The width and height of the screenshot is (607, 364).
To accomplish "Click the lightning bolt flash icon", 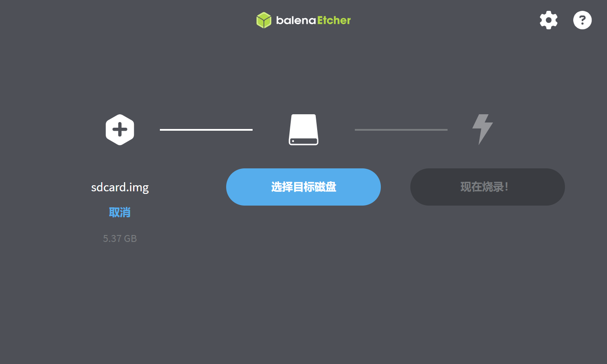I will tap(482, 129).
